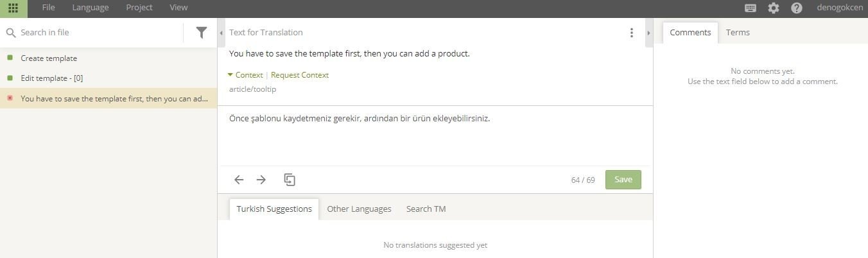Screen dimensions: 868x258
Task: Open the string filter funnel icon
Action: (x=202, y=33)
